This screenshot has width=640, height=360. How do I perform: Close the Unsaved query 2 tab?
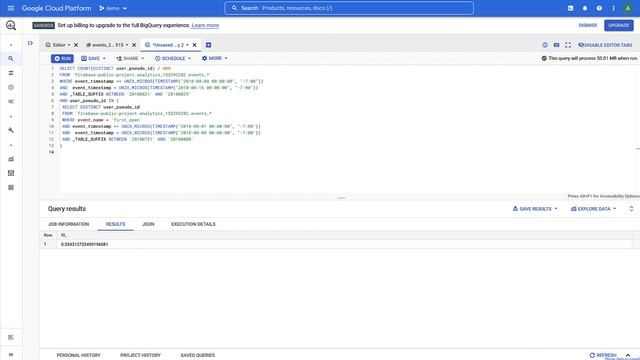[x=195, y=45]
